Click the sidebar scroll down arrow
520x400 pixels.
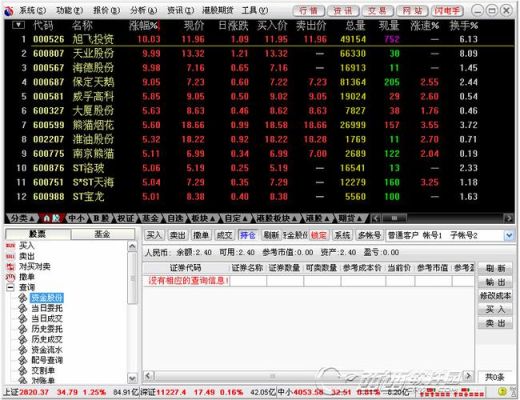132,378
